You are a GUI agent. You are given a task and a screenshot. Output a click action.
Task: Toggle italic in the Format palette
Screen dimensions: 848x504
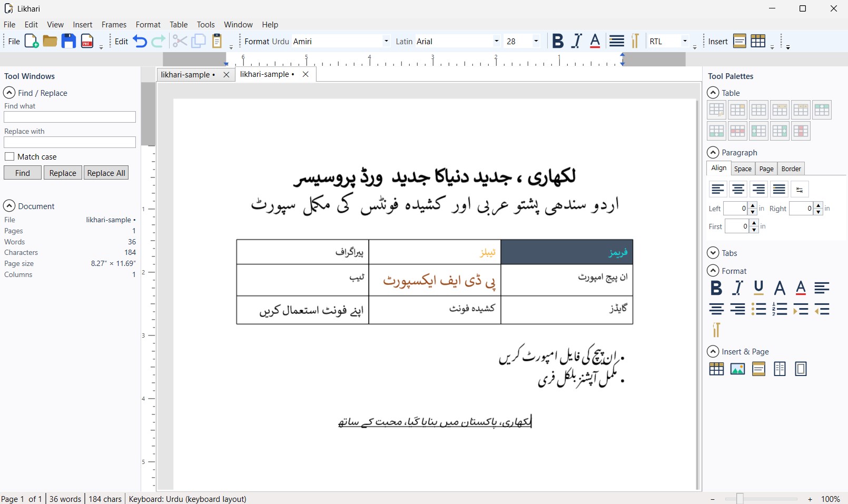click(737, 288)
